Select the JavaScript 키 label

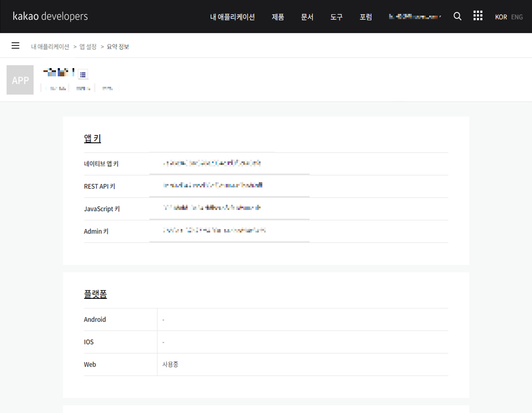point(102,209)
